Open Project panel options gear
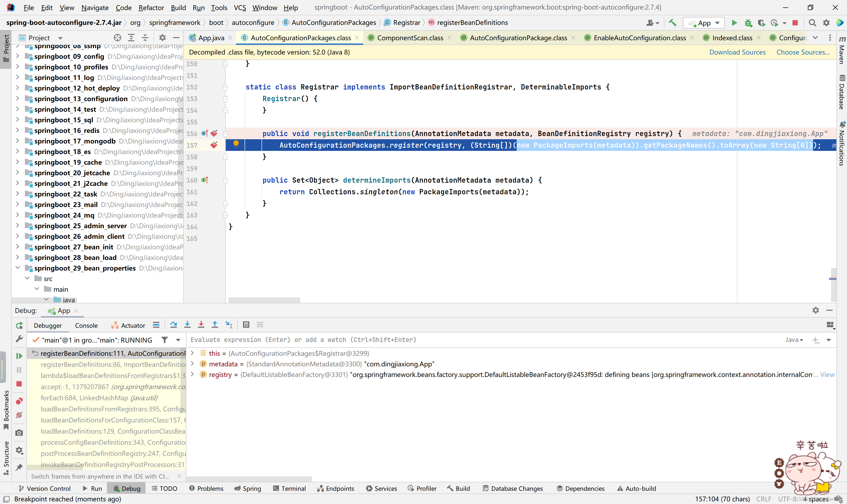Screen dimensions: 847x504 162,38
